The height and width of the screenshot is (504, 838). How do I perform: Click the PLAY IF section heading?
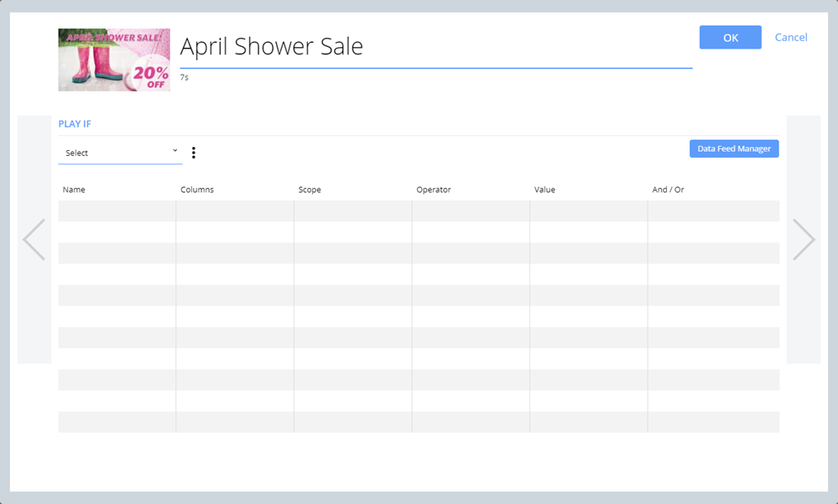coord(75,124)
